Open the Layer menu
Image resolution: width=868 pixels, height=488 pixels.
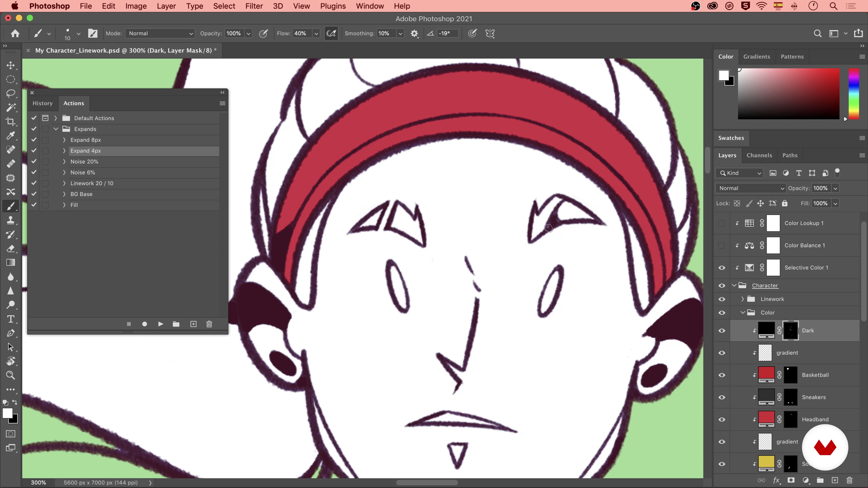[166, 6]
